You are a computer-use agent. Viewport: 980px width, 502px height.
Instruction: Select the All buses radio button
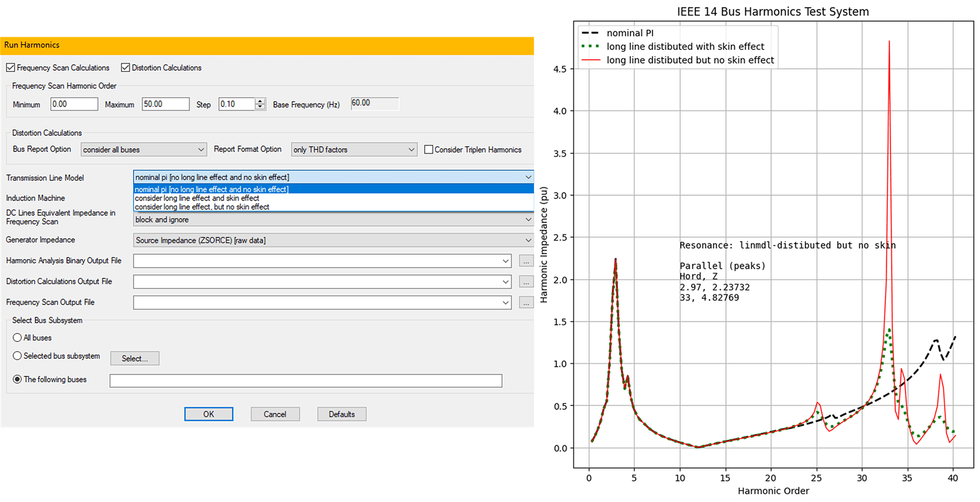pos(17,337)
